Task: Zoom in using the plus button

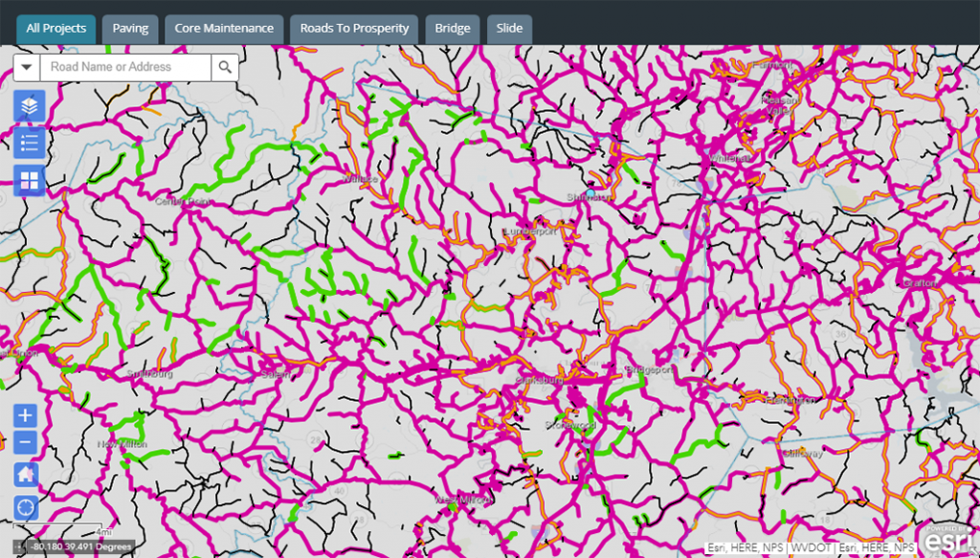Action: pos(23,415)
